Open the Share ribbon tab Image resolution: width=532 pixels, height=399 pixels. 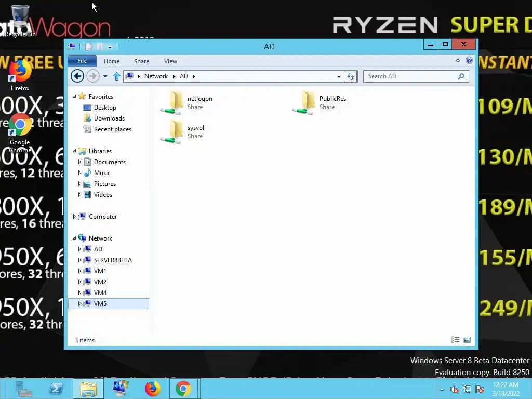tap(141, 61)
